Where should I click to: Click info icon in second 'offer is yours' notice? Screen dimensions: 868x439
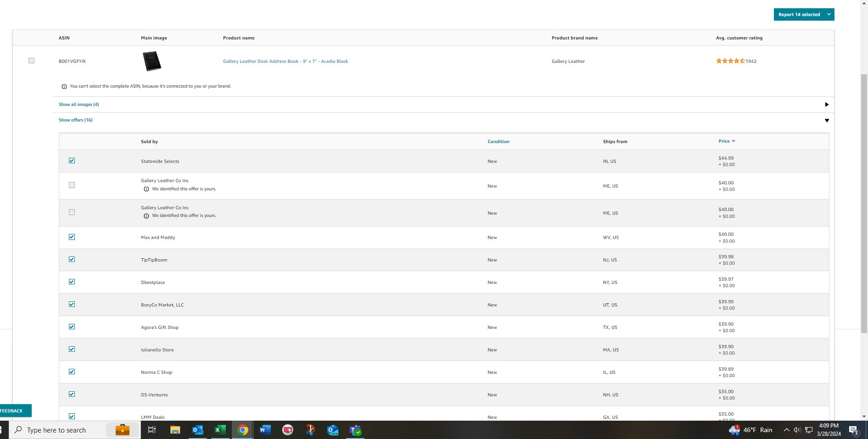click(x=146, y=216)
